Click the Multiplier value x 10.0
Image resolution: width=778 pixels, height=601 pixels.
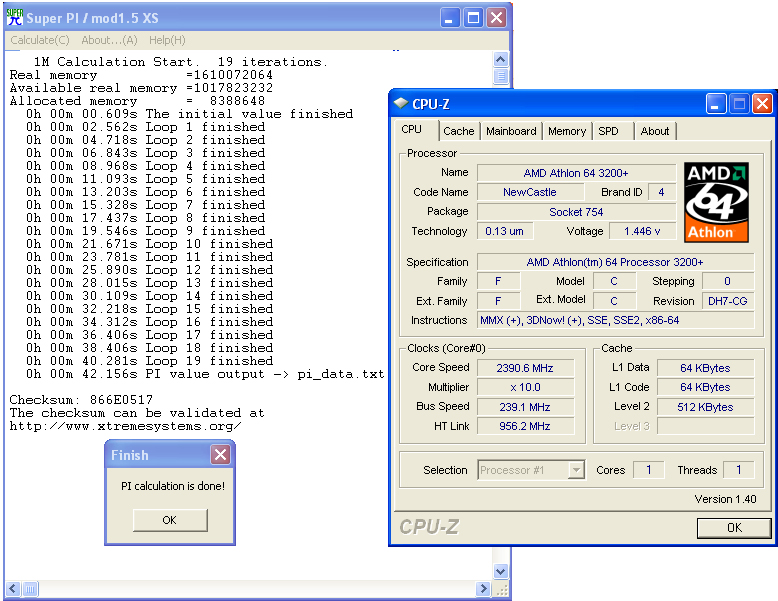(525, 387)
